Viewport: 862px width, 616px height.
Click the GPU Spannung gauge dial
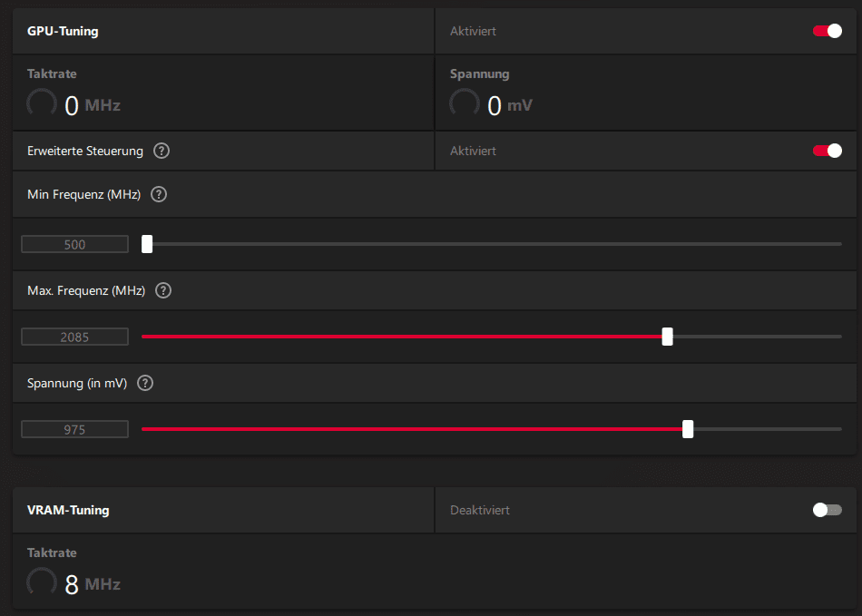tap(465, 103)
